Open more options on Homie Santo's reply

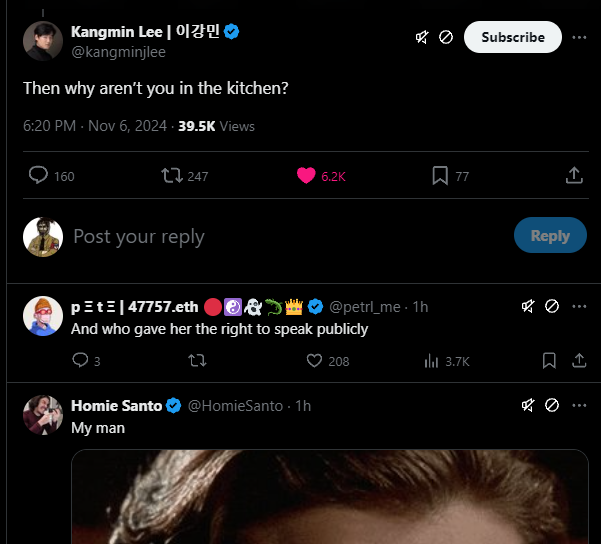point(579,405)
